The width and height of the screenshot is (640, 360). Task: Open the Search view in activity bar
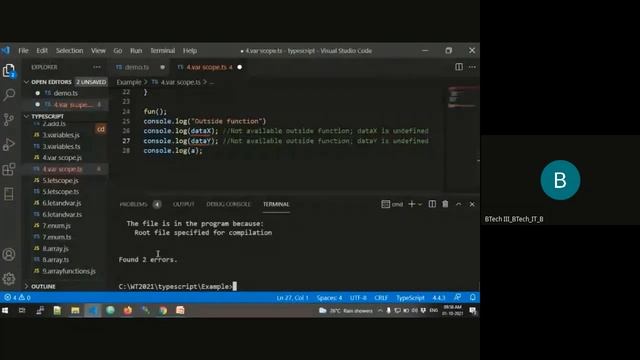(9, 95)
